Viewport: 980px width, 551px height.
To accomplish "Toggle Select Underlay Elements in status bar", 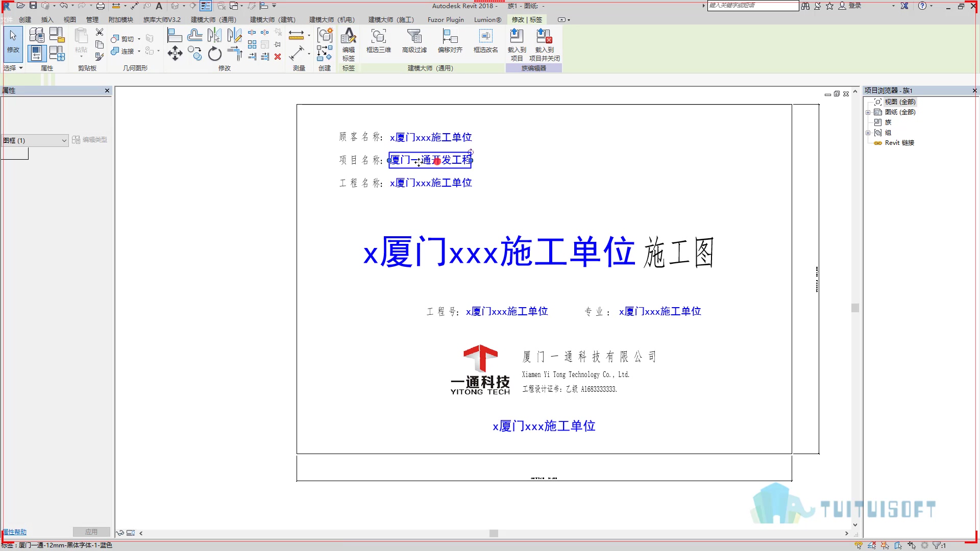I will (x=872, y=545).
